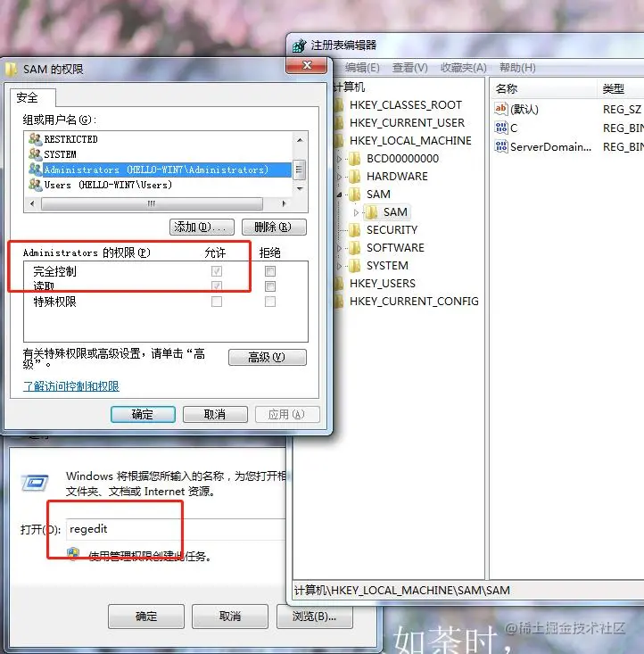Viewport: 644px width, 654px height.
Task: Select HKEY_CLASSES_ROOT in the tree
Action: click(406, 105)
